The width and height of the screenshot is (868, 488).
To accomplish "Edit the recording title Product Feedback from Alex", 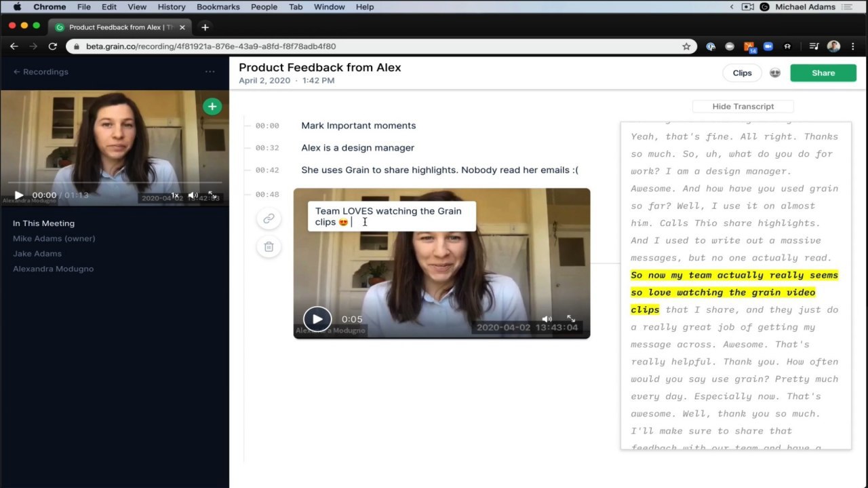I will 320,68.
